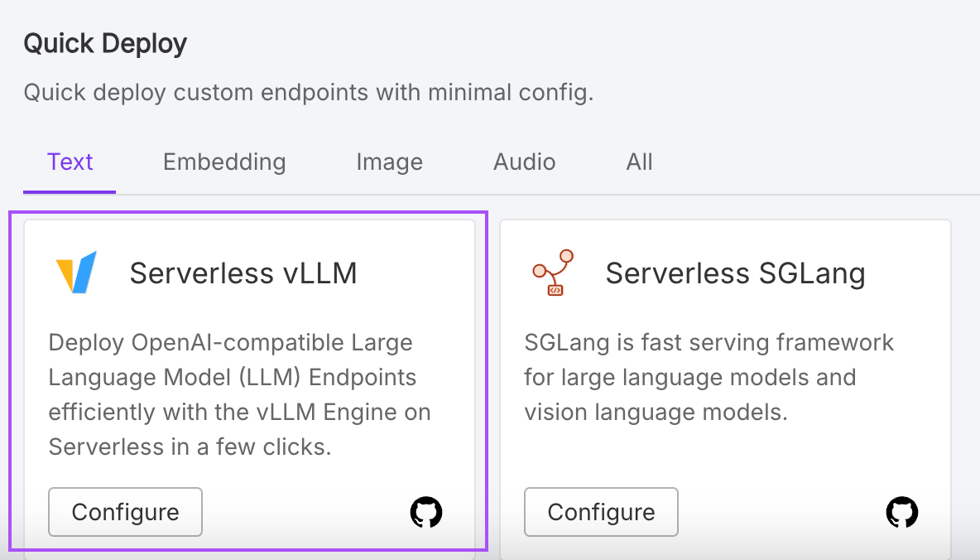Viewport: 980px width, 560px height.
Task: Configure the Serverless vLLM endpoint
Action: pyautogui.click(x=126, y=512)
